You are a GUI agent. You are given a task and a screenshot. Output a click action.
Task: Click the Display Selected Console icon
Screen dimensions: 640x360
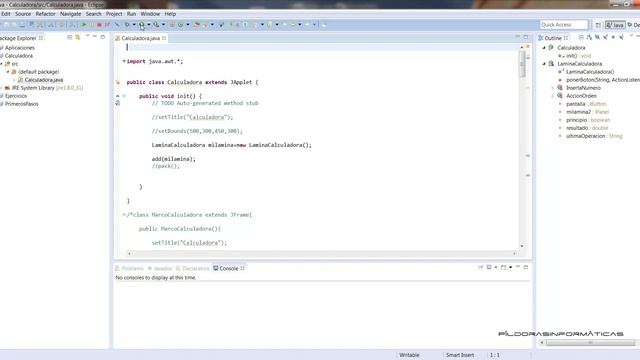coord(489,267)
